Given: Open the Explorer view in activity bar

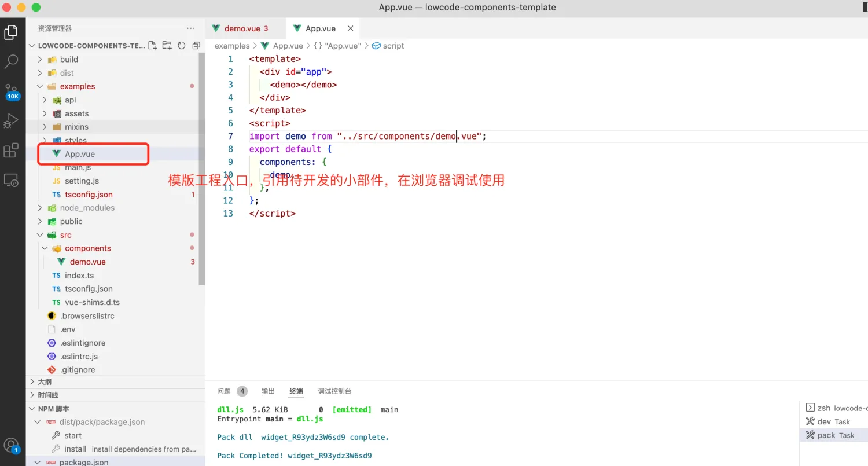Looking at the screenshot, I should click(11, 32).
